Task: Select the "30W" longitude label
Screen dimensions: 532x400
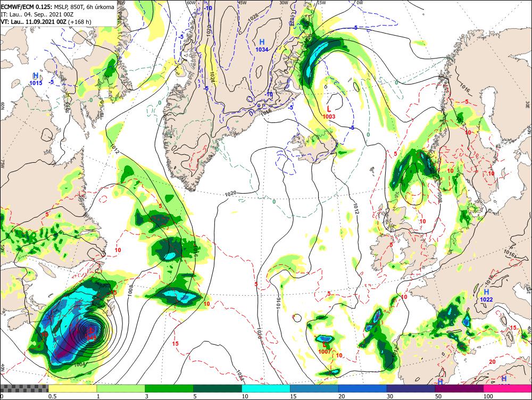Action: point(284,3)
